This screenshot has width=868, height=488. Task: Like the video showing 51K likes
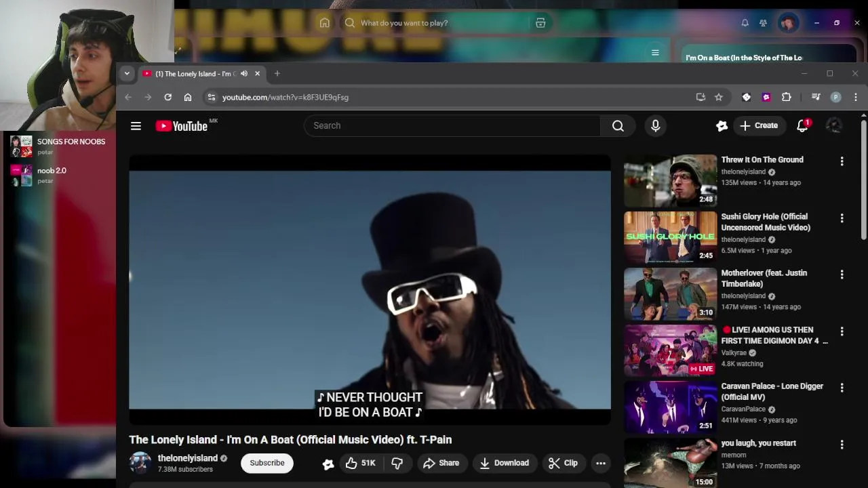pyautogui.click(x=359, y=463)
